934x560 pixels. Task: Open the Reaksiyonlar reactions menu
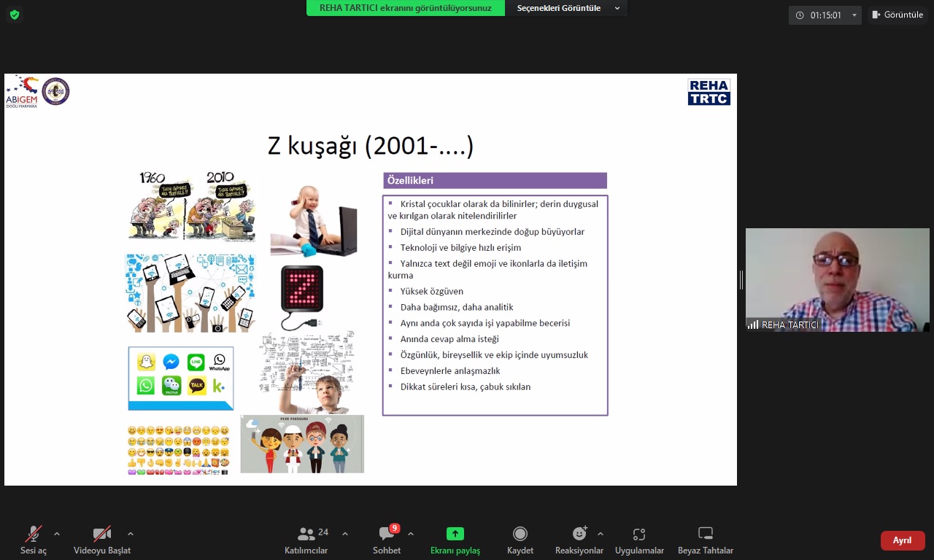[x=579, y=540]
